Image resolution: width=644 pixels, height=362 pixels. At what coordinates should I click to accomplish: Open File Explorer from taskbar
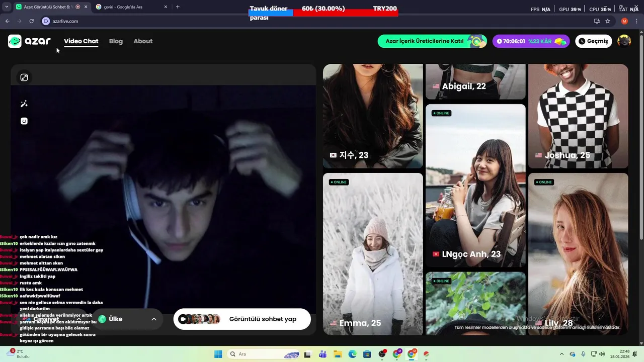coord(338,354)
